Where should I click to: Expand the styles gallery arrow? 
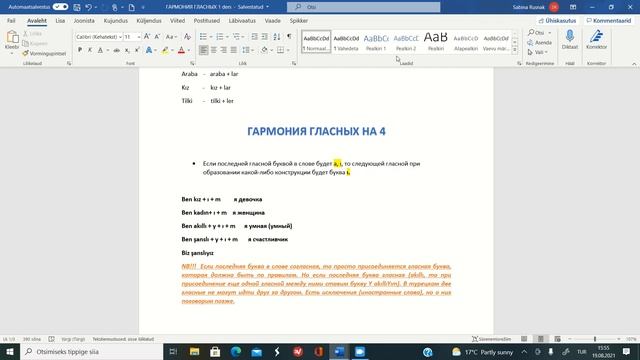point(515,50)
